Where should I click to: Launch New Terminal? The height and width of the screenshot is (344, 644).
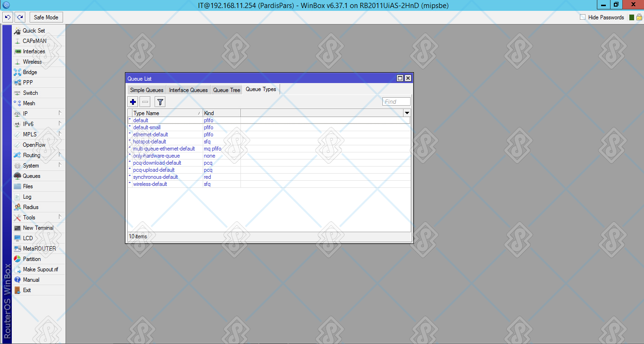click(x=39, y=228)
